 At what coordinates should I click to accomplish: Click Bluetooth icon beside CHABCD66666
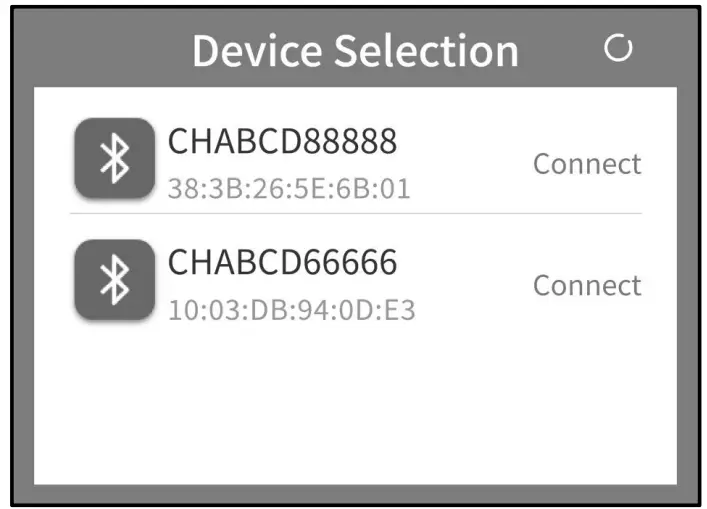click(x=114, y=280)
